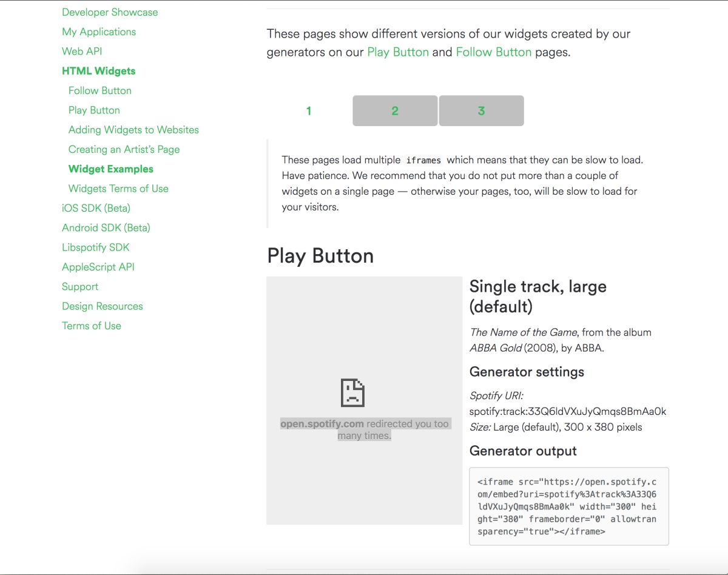Image resolution: width=728 pixels, height=575 pixels.
Task: Open the Developer Showcase sidebar link
Action: 110,12
